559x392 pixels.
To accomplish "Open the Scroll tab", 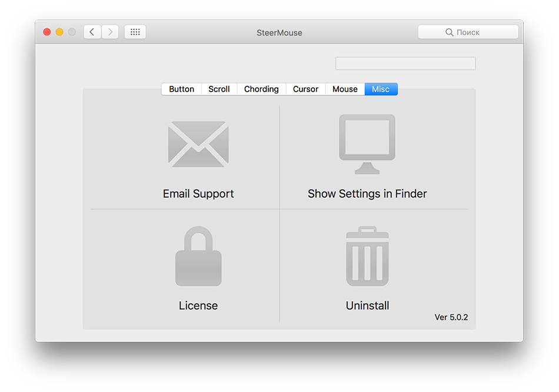I will [219, 89].
